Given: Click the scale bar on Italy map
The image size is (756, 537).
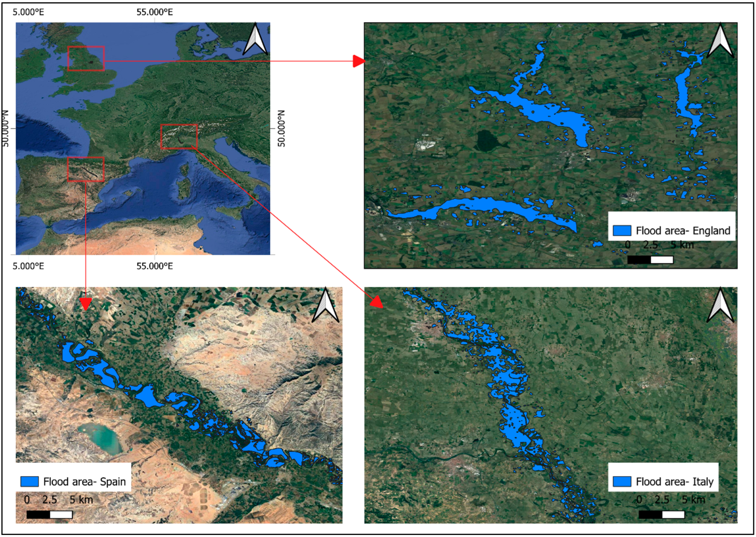Looking at the screenshot, I should pyautogui.click(x=662, y=515).
